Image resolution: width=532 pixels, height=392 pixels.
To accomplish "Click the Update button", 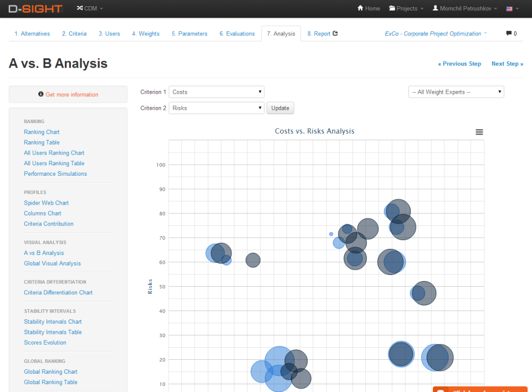I will pos(280,108).
